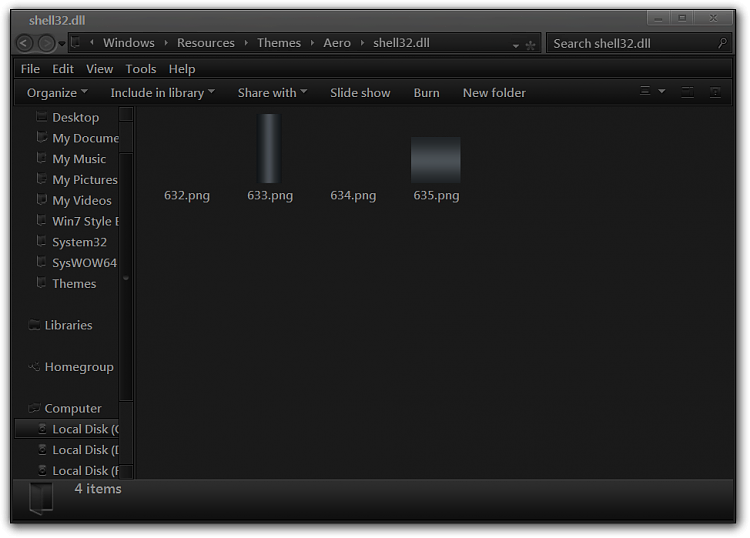Click the 4 items status text
The width and height of the screenshot is (750, 538).
(98, 489)
